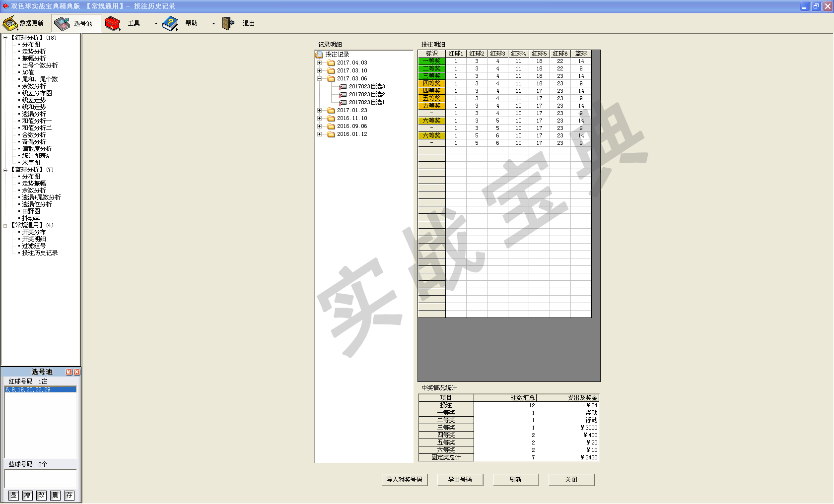Select 投注历史记录 tree item
The height and width of the screenshot is (504, 834).
[x=40, y=253]
